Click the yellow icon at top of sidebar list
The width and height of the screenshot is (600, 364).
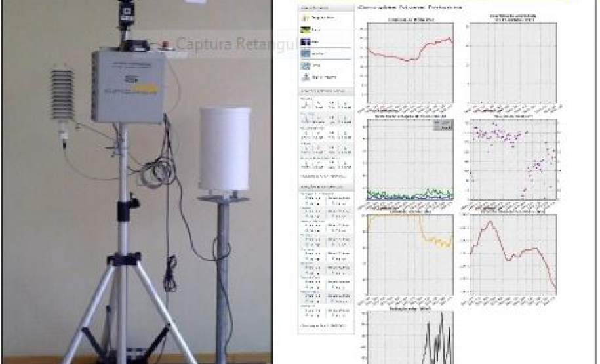click(307, 17)
